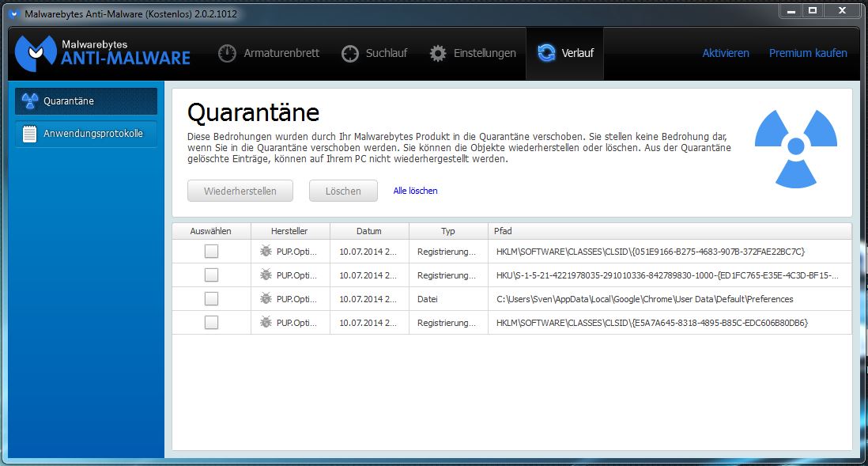
Task: Sort by the Hersteller column header
Action: click(x=290, y=231)
